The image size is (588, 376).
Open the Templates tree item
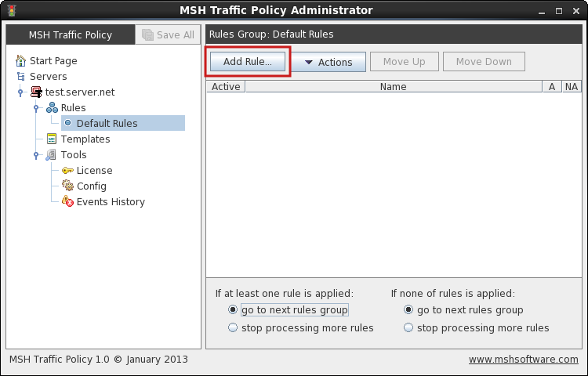tap(85, 139)
